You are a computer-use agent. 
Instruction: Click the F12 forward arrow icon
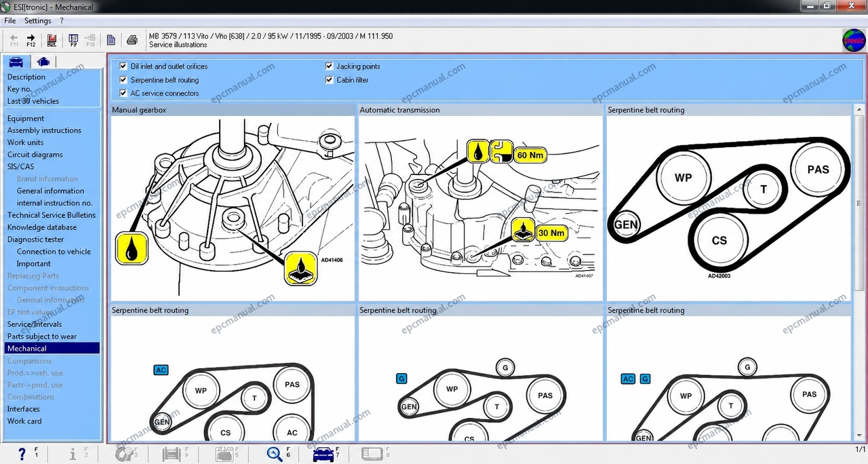tap(31, 39)
